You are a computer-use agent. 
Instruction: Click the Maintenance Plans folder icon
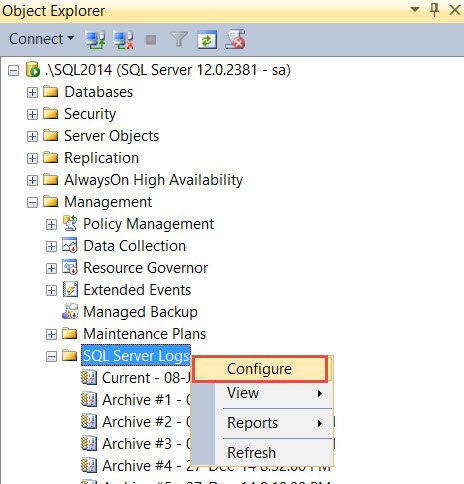click(70, 333)
